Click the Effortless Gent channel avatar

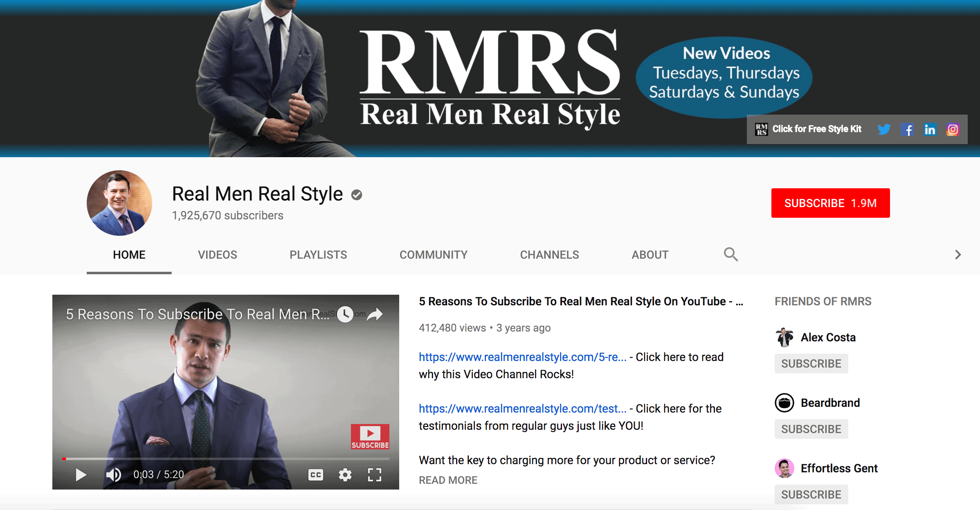[x=784, y=468]
